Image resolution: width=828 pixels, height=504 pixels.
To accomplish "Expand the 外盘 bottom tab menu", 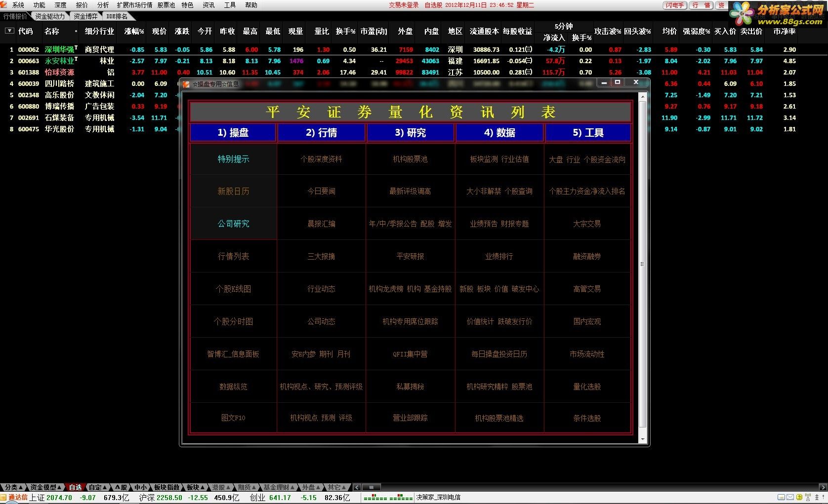I will click(311, 487).
